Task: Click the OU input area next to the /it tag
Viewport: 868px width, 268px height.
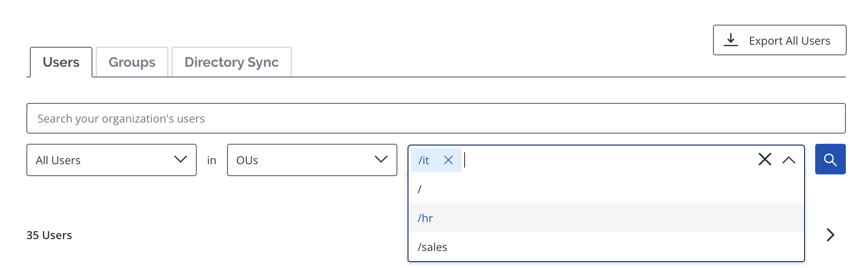Action: coord(609,160)
